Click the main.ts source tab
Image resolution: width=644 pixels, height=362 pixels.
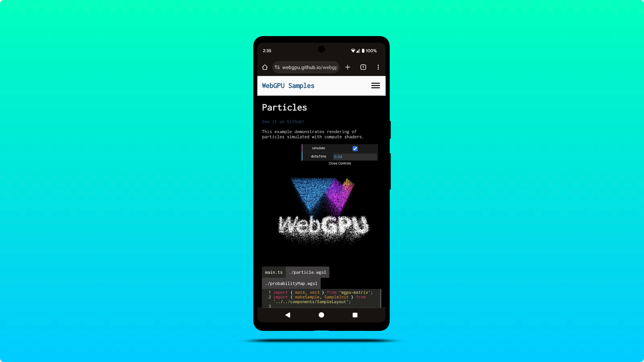click(x=273, y=272)
